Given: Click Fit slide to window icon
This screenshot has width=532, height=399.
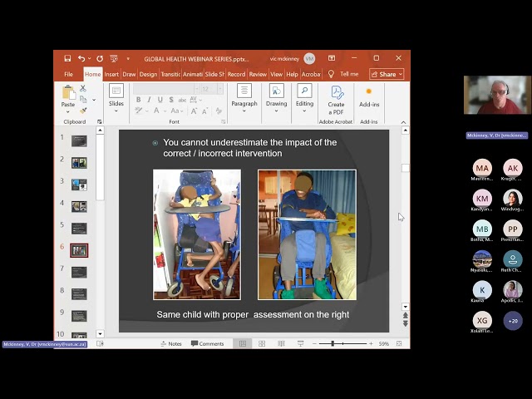Looking at the screenshot, I should [399, 343].
